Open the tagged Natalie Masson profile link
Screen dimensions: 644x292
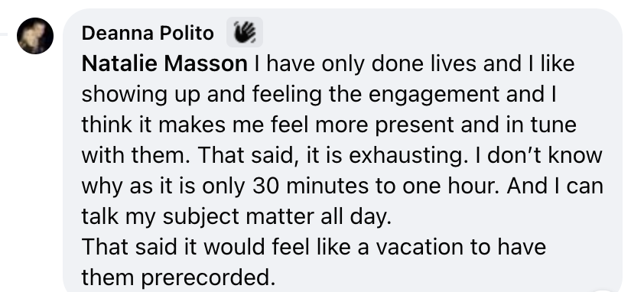coord(164,63)
